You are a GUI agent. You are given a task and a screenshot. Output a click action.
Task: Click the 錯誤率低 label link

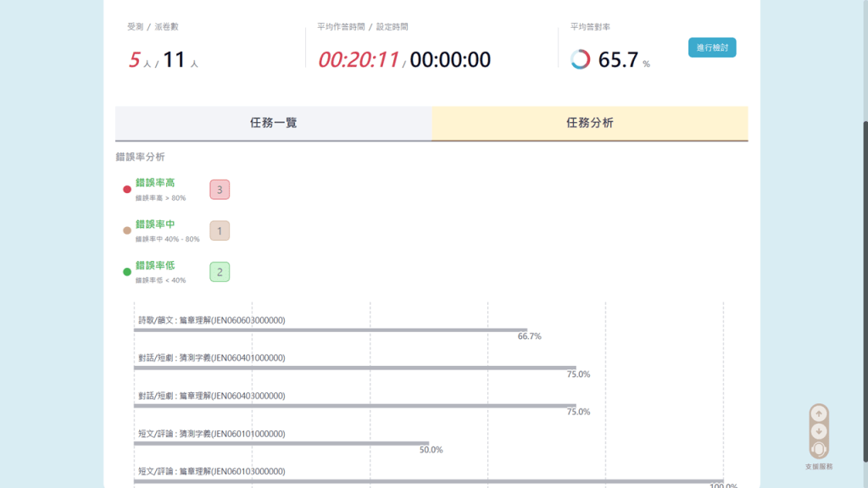coord(155,266)
